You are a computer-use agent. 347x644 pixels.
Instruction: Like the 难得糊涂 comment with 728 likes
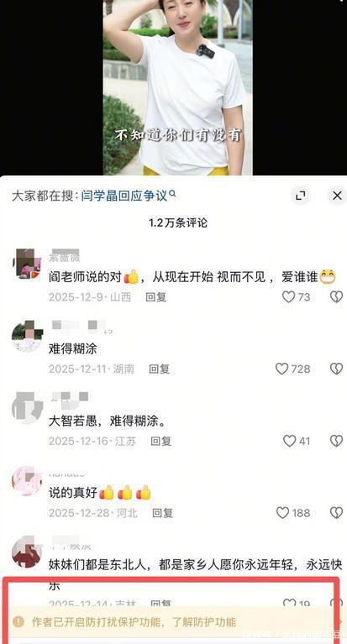[281, 369]
